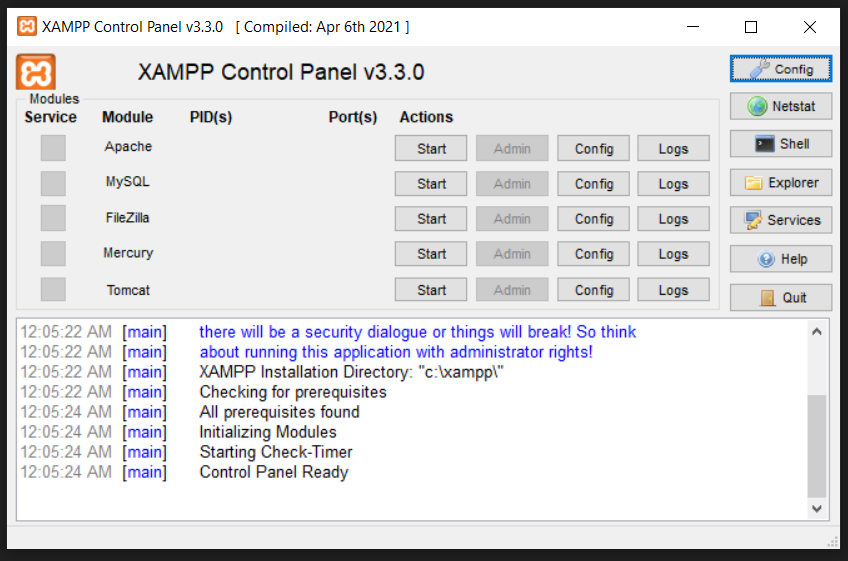Screen dimensions: 848x561
Task: Click the 'Actions' column header
Action: coord(426,117)
